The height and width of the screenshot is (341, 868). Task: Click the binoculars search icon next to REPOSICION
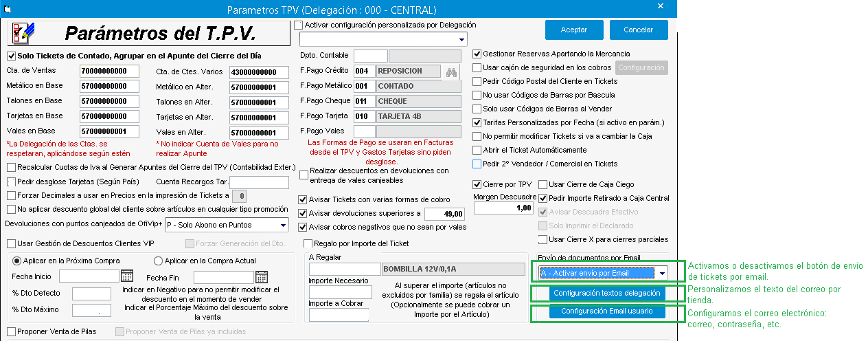click(450, 71)
